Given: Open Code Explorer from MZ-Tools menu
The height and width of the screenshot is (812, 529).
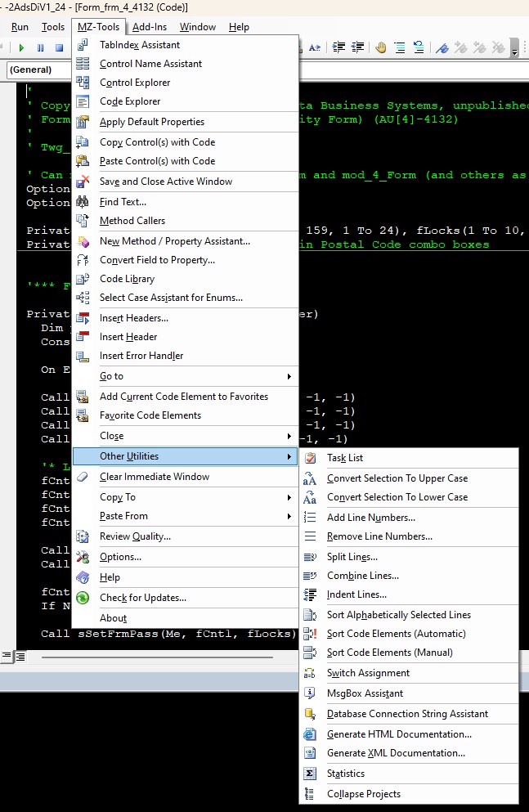Looking at the screenshot, I should [130, 101].
